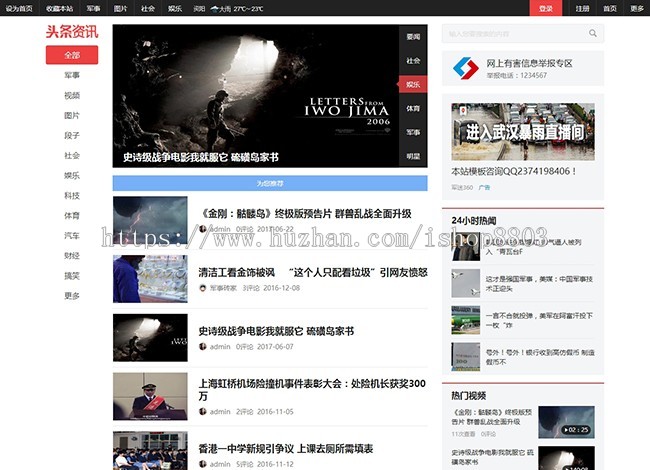Click the red 登录 button
The height and width of the screenshot is (470, 650).
click(546, 8)
